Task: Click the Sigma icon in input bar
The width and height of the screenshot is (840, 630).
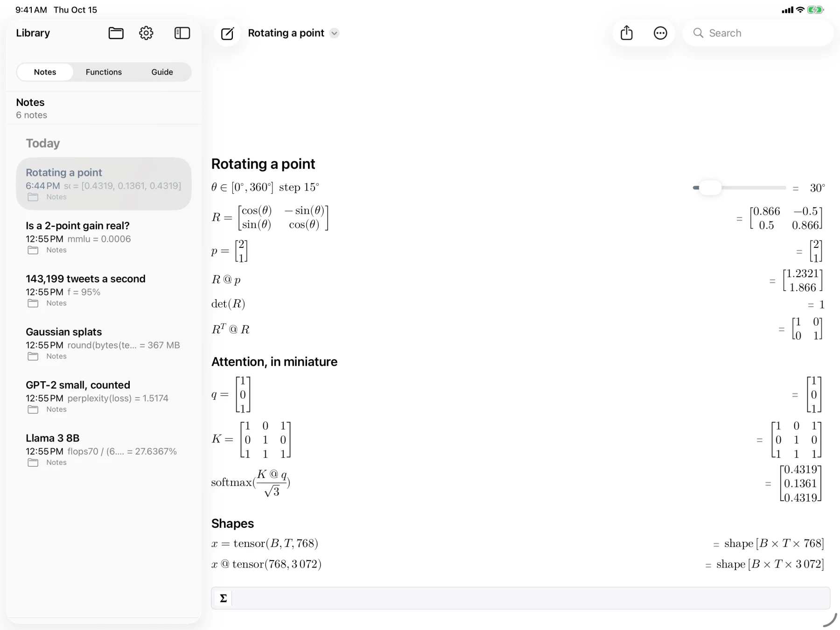Action: (224, 598)
